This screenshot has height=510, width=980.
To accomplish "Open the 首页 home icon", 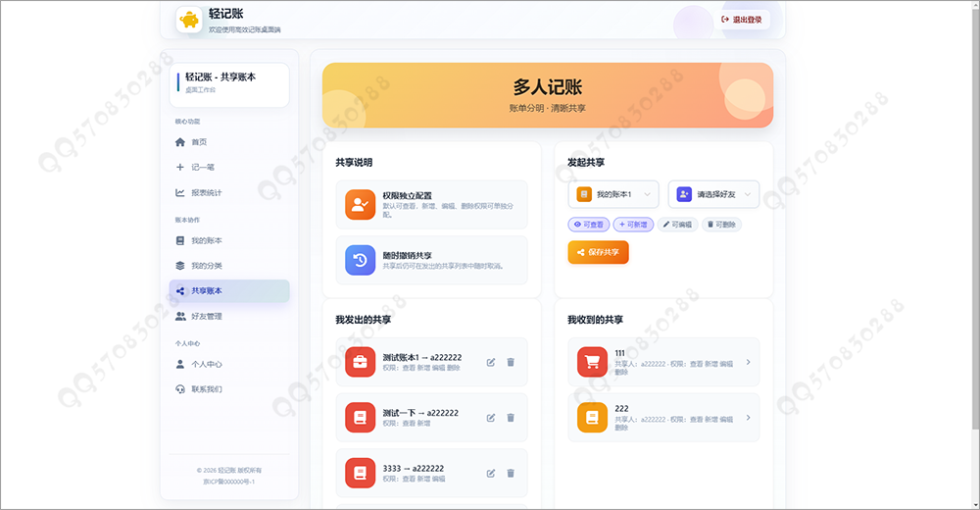I will (180, 142).
